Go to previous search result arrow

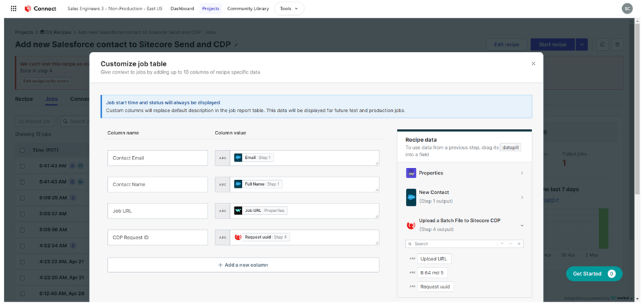point(501,244)
